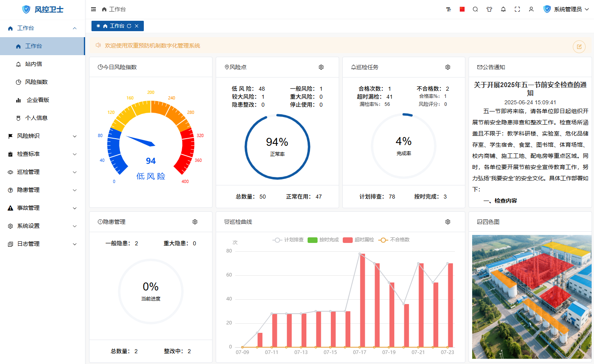Toggle 超时漏检 series in chart legend

point(358,240)
